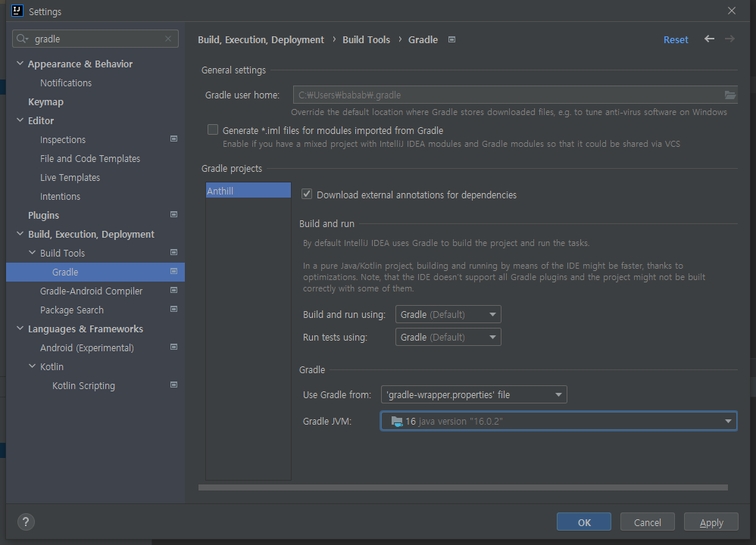Image resolution: width=756 pixels, height=545 pixels.
Task: Open help with the question mark button
Action: click(x=26, y=522)
